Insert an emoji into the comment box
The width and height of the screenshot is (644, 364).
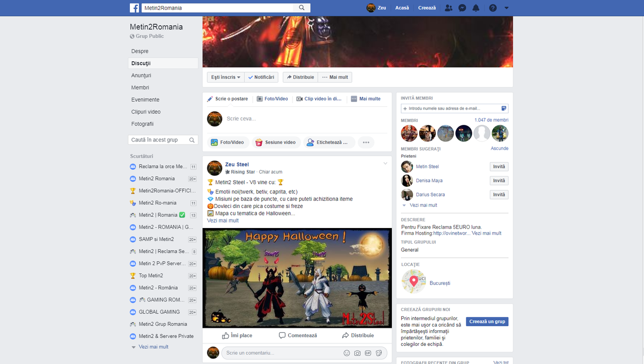347,353
